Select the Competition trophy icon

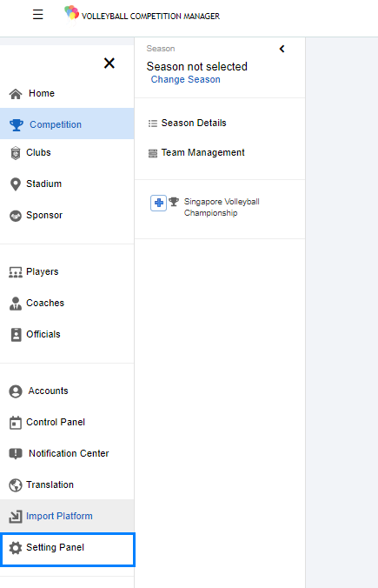pos(17,125)
